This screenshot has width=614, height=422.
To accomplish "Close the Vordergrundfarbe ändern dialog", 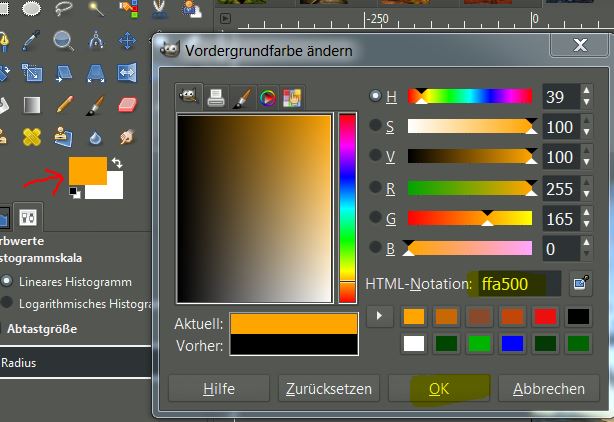I will 580,45.
